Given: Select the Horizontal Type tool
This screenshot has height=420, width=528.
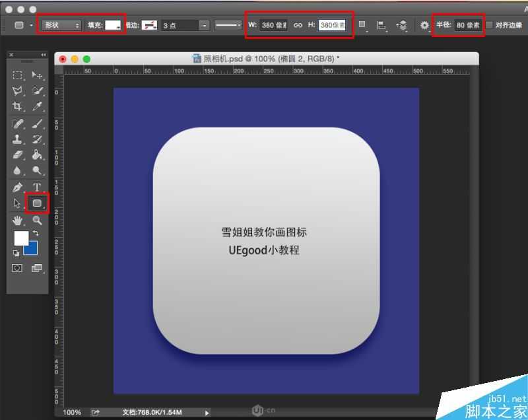Looking at the screenshot, I should pos(36,187).
